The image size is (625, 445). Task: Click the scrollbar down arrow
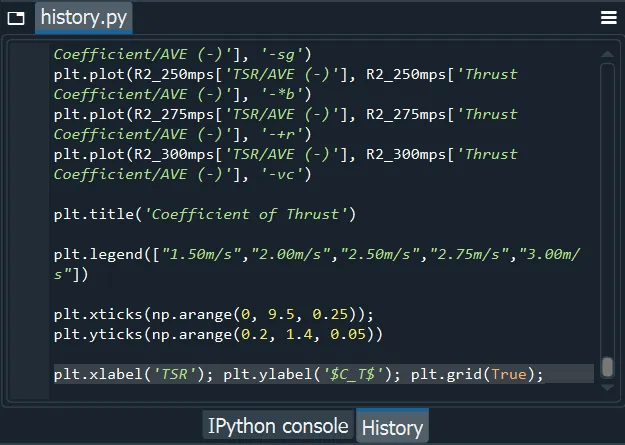tap(607, 387)
